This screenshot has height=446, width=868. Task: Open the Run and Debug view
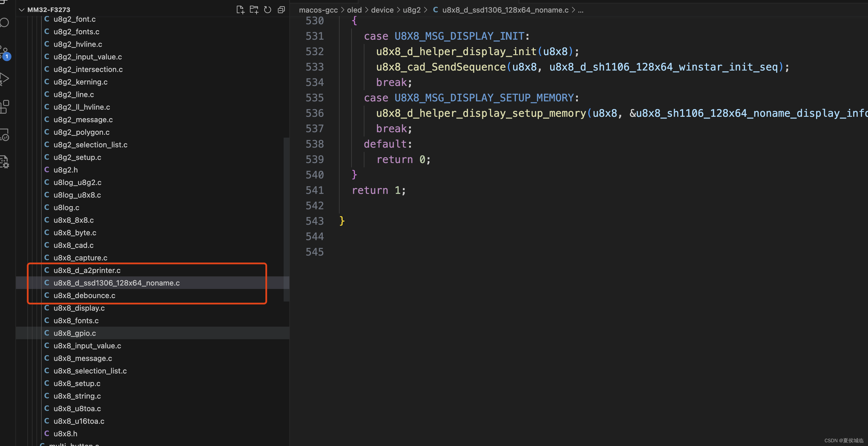pyautogui.click(x=4, y=79)
